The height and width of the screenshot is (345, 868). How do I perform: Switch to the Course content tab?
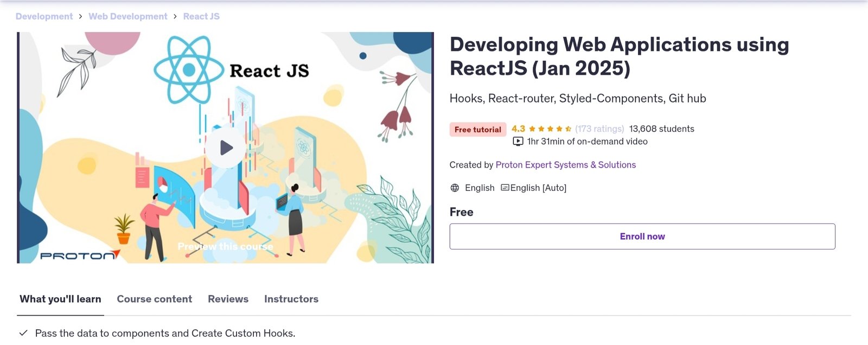155,299
